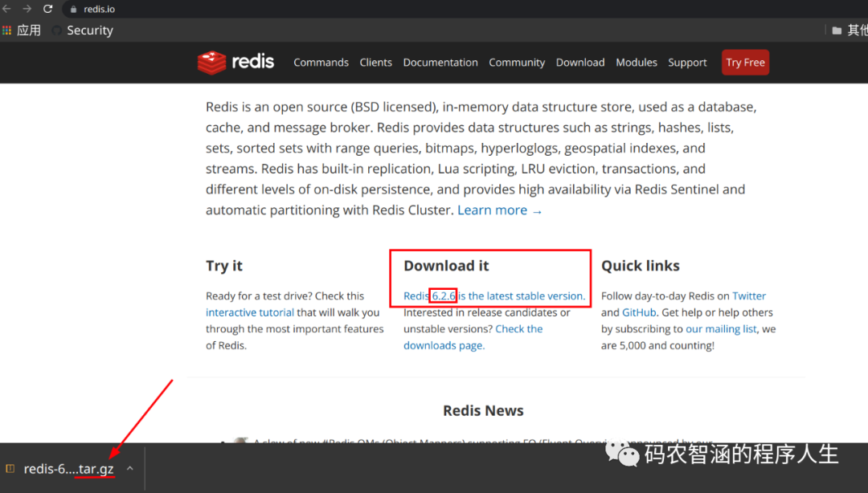Open the Commands menu item
Screen dimensions: 868x493
click(321, 63)
